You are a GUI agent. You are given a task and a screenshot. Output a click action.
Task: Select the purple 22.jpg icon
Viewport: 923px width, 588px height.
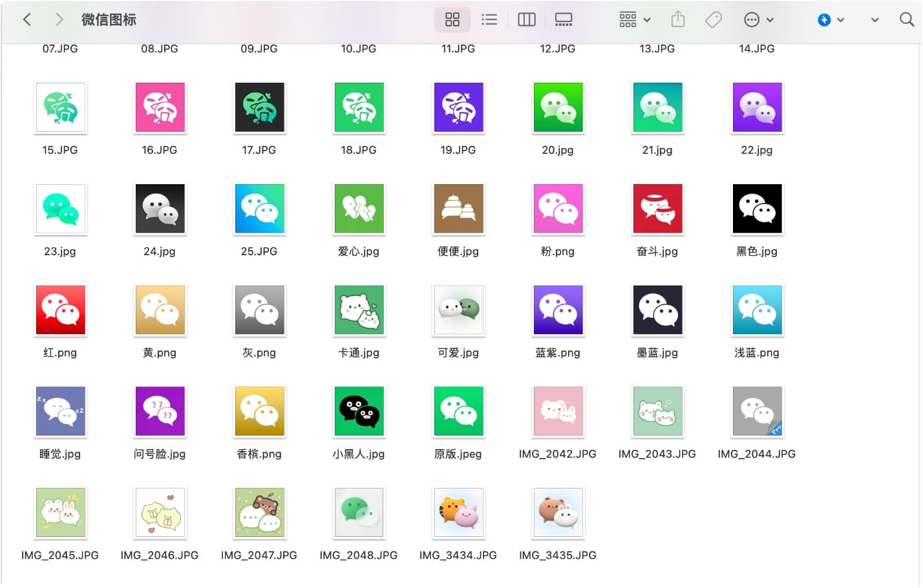point(757,107)
